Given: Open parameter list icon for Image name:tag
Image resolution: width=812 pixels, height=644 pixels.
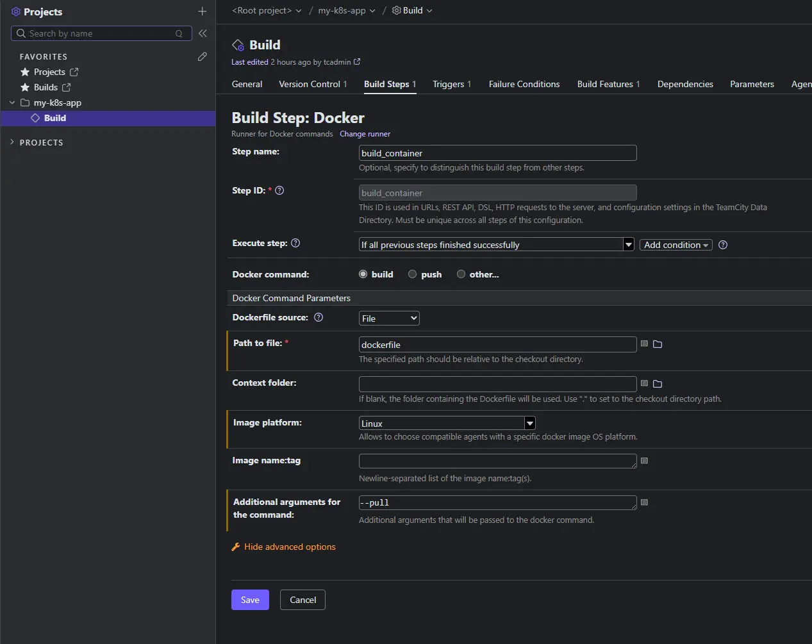Looking at the screenshot, I should click(644, 461).
